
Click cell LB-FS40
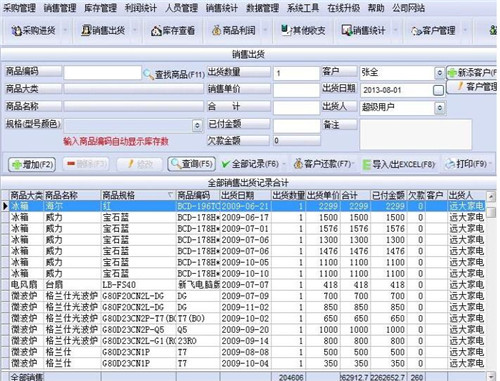click(x=138, y=285)
